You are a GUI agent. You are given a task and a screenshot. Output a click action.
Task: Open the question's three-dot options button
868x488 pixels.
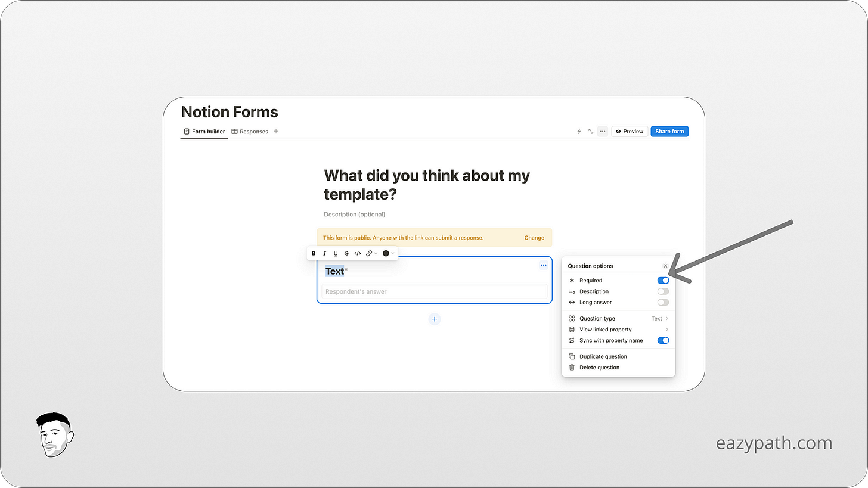coord(544,265)
